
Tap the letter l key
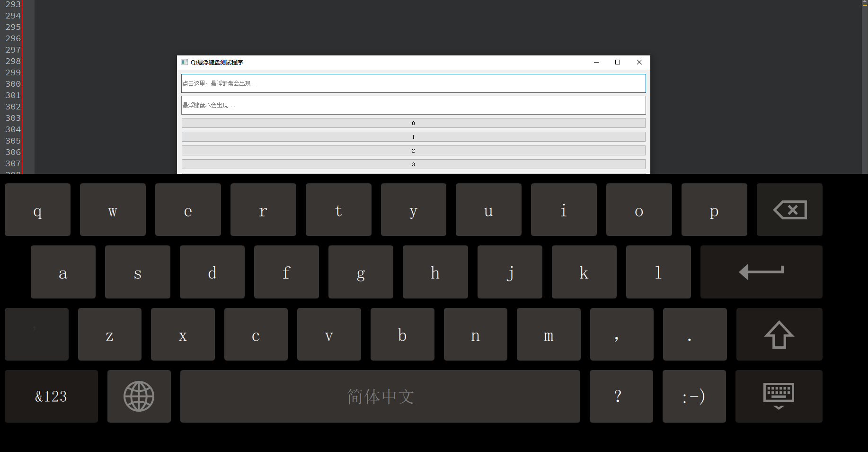click(x=658, y=272)
